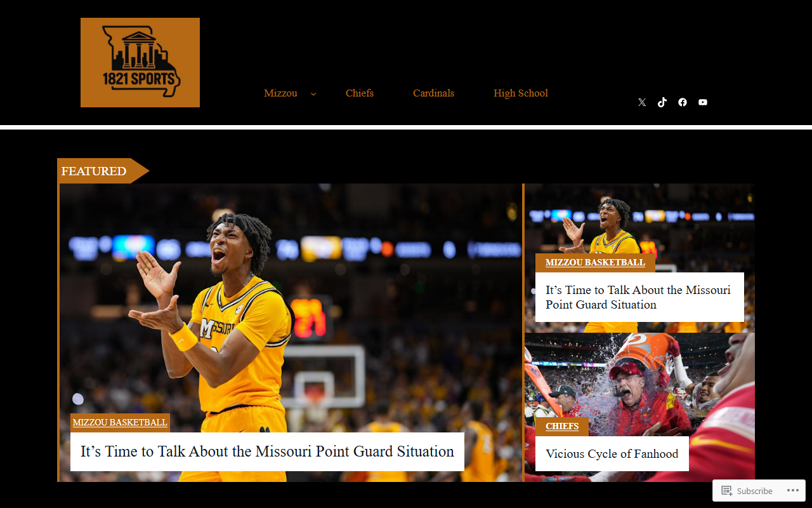Click the Chiefs category tag on the card
Image resolution: width=812 pixels, height=508 pixels.
coord(562,426)
